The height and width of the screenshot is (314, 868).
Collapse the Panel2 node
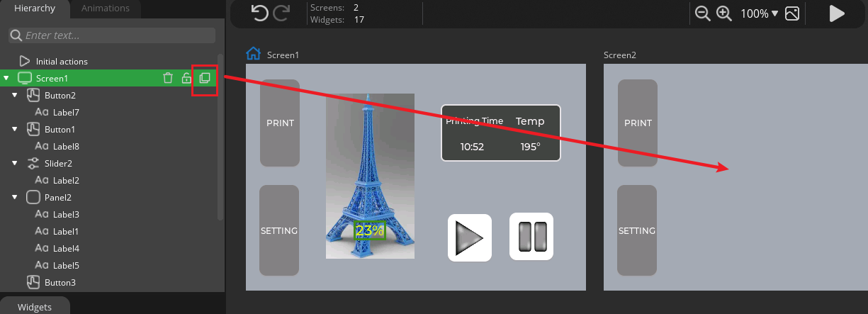point(15,197)
